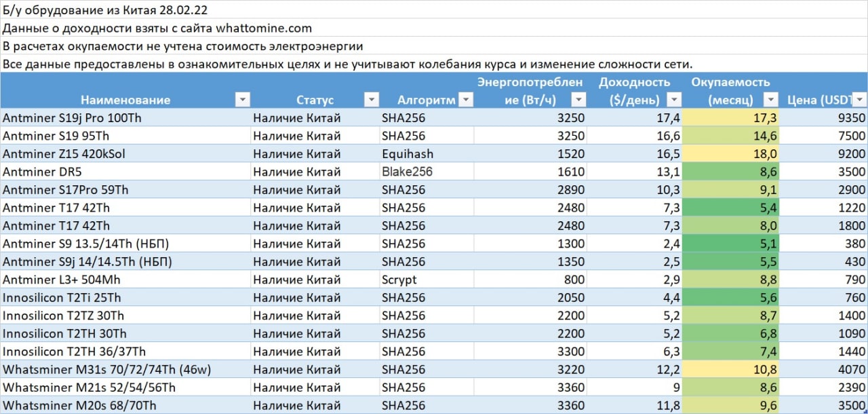Select 'Наличие Китай' status in Whatsminer M20s row

[315, 406]
